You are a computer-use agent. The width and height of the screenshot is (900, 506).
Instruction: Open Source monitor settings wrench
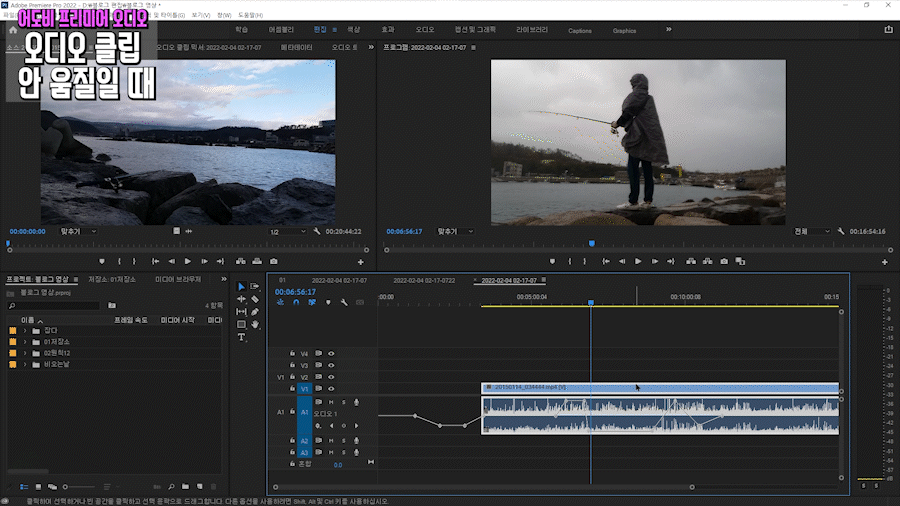[x=317, y=231]
